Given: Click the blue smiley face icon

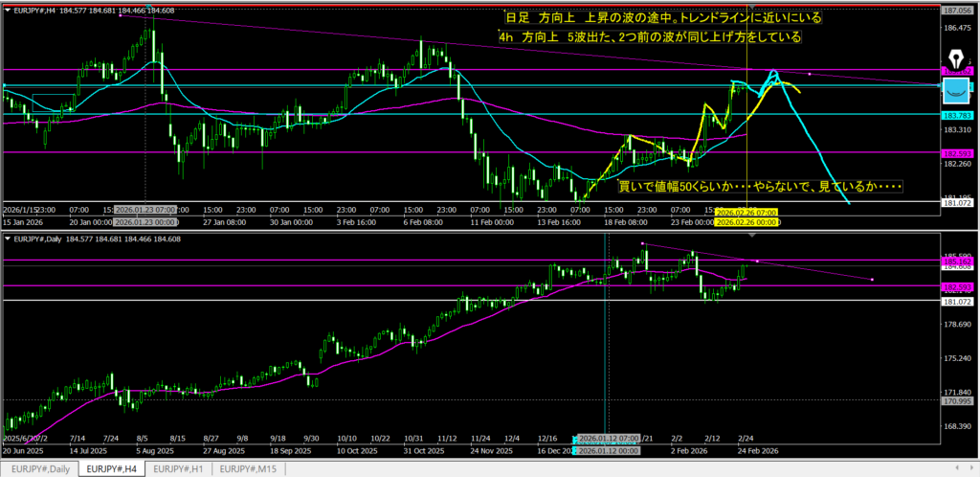Looking at the screenshot, I should [x=955, y=91].
